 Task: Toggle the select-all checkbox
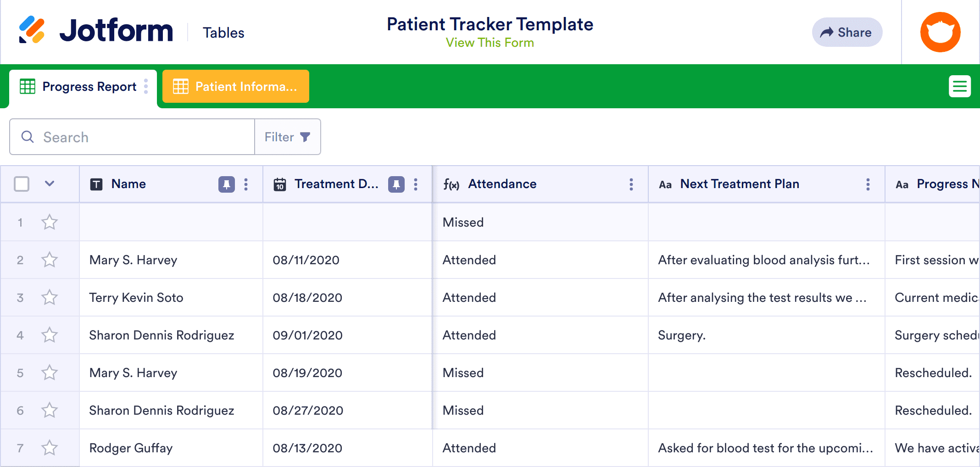21,183
